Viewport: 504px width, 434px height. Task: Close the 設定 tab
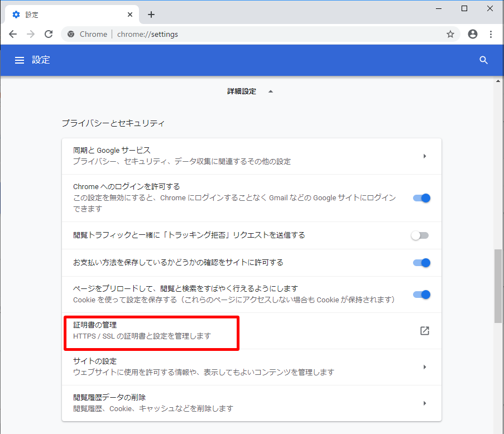coord(130,15)
